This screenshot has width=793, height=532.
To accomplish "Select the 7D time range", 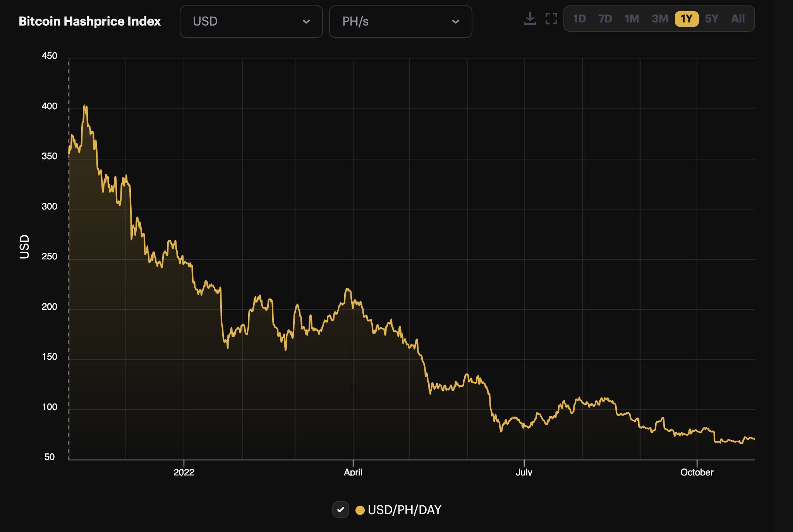I will click(605, 19).
